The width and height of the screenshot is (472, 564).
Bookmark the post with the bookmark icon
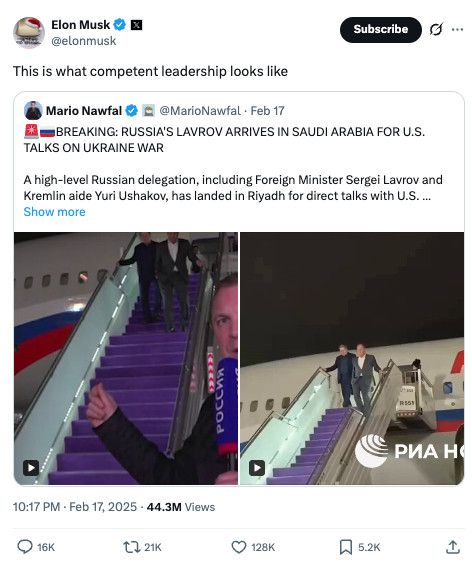[x=346, y=547]
